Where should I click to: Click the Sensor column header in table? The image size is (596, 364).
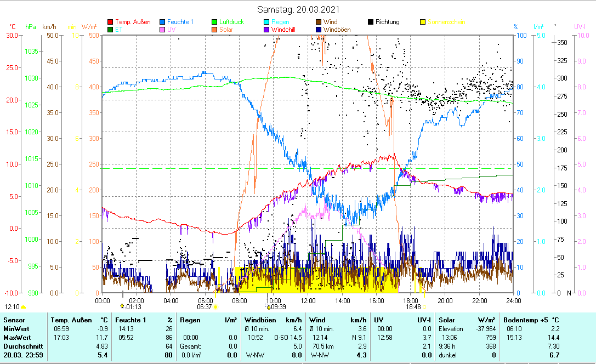[14, 320]
